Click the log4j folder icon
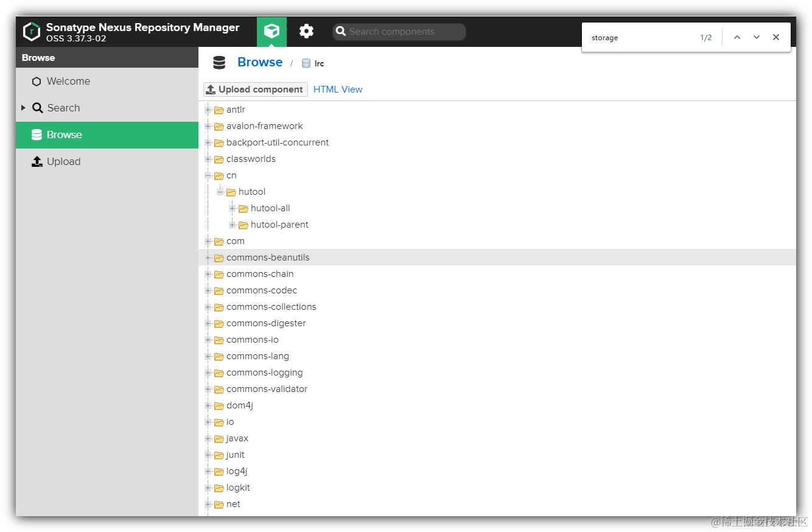 [219, 472]
